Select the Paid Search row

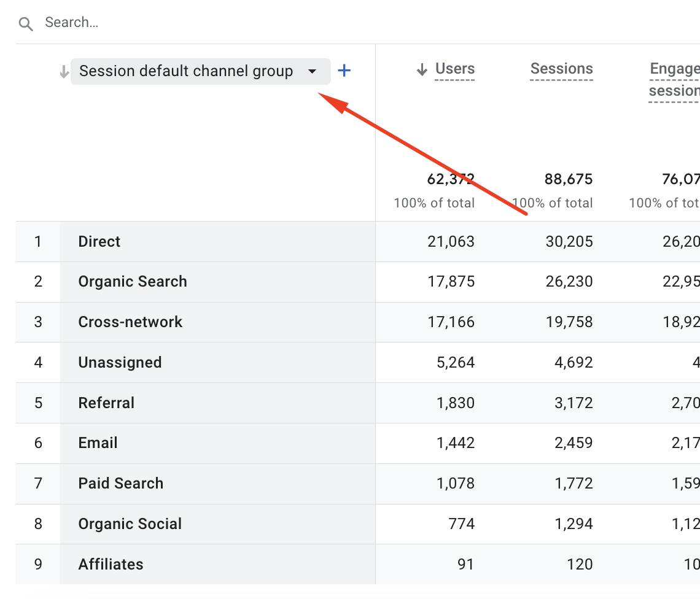pos(121,484)
